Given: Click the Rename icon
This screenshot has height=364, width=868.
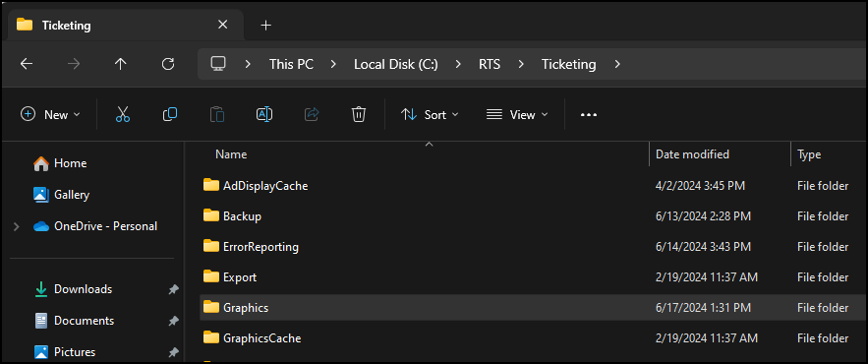Looking at the screenshot, I should point(264,115).
